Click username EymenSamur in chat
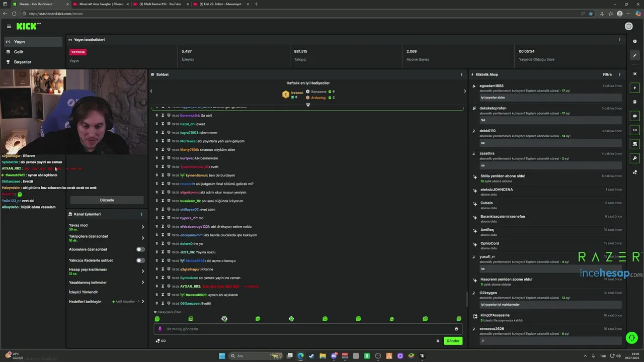 click(x=196, y=175)
